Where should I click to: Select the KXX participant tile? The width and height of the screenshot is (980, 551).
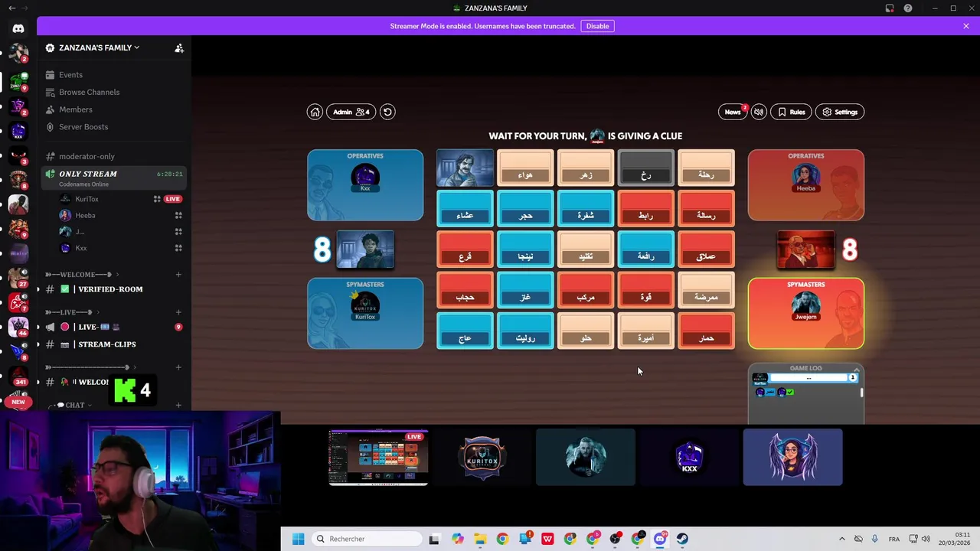pyautogui.click(x=689, y=457)
